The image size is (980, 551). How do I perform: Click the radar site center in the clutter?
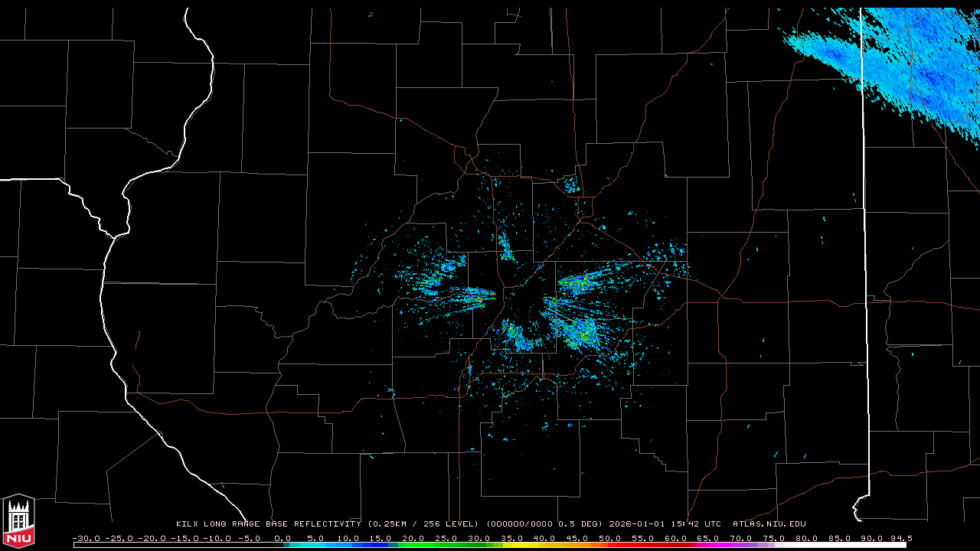click(522, 296)
